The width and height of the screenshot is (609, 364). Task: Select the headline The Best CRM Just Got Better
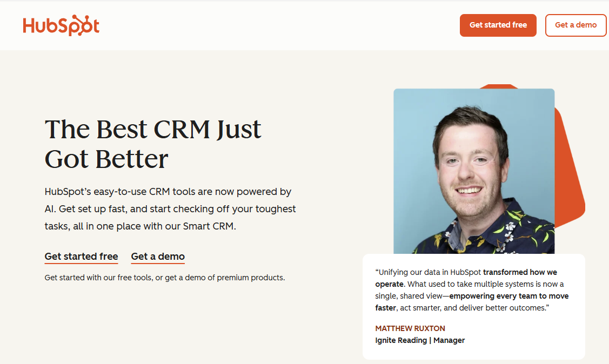153,144
